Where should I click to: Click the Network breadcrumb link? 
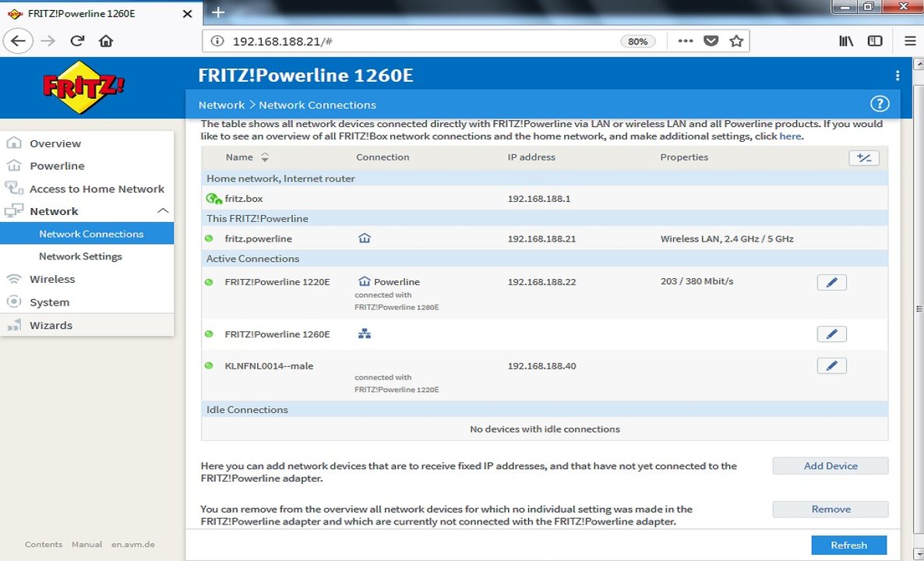[221, 105]
